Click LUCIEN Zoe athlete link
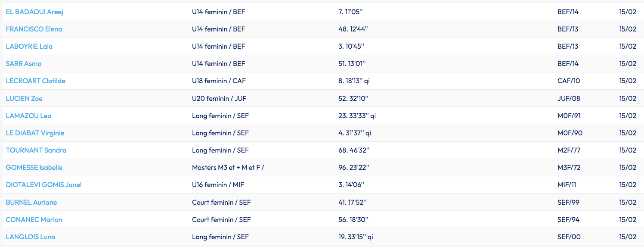 point(24,98)
